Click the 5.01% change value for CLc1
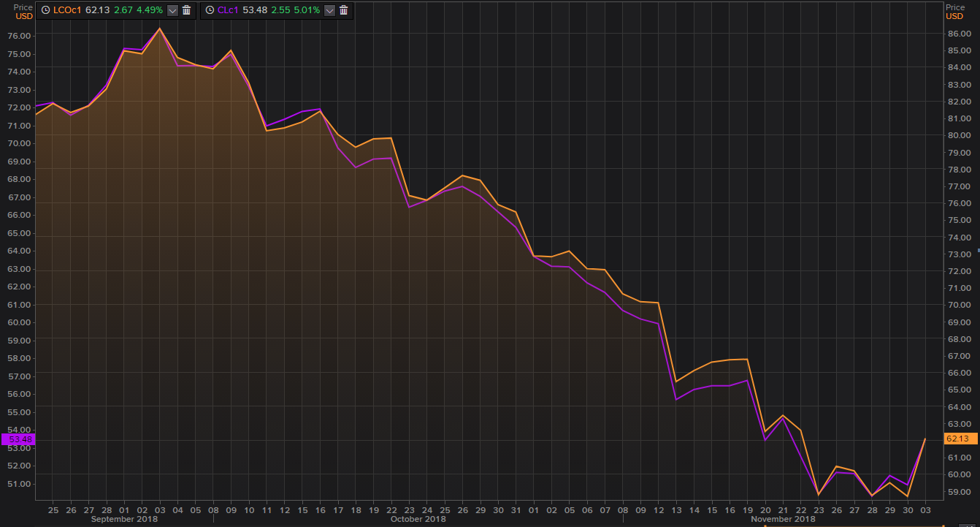 pos(306,10)
